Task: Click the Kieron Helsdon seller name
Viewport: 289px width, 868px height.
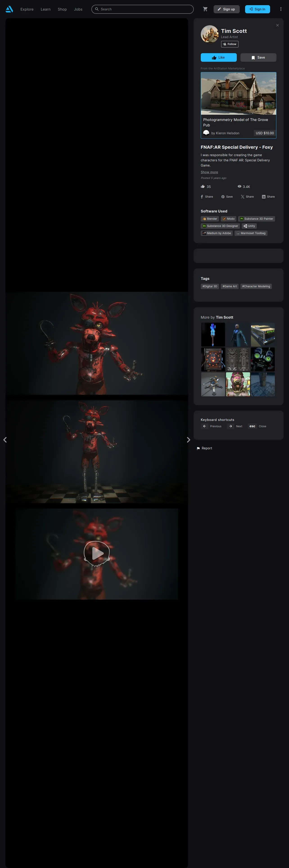Action: 227,133
